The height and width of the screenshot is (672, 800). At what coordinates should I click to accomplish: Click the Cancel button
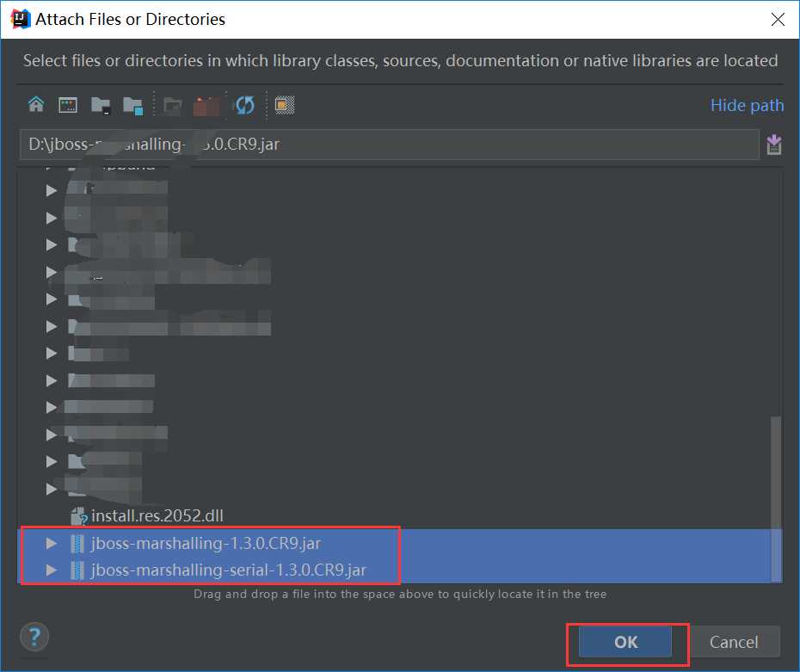734,642
